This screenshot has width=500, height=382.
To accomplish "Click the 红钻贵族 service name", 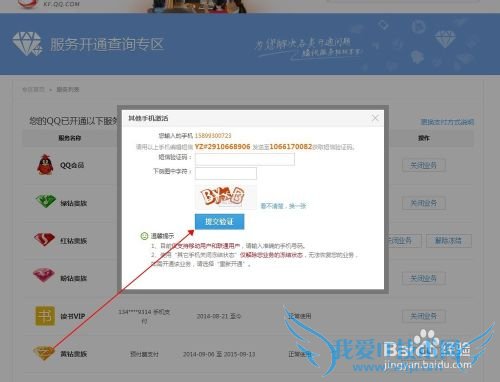I will point(74,241).
